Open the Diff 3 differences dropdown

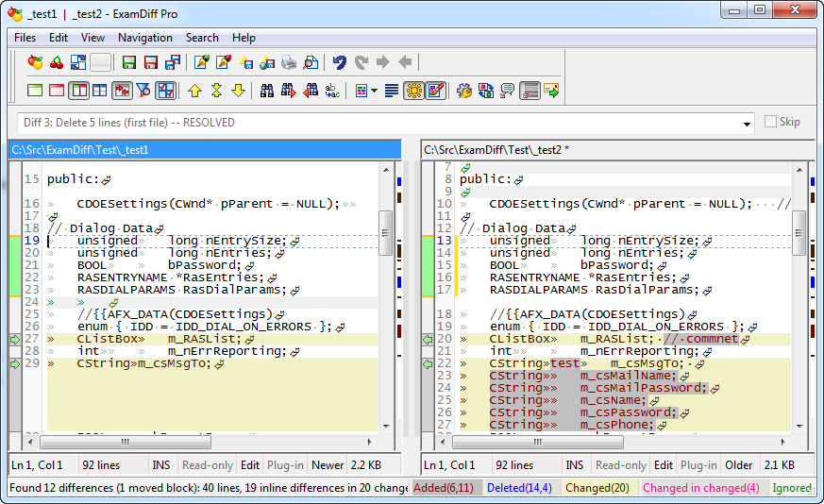747,124
